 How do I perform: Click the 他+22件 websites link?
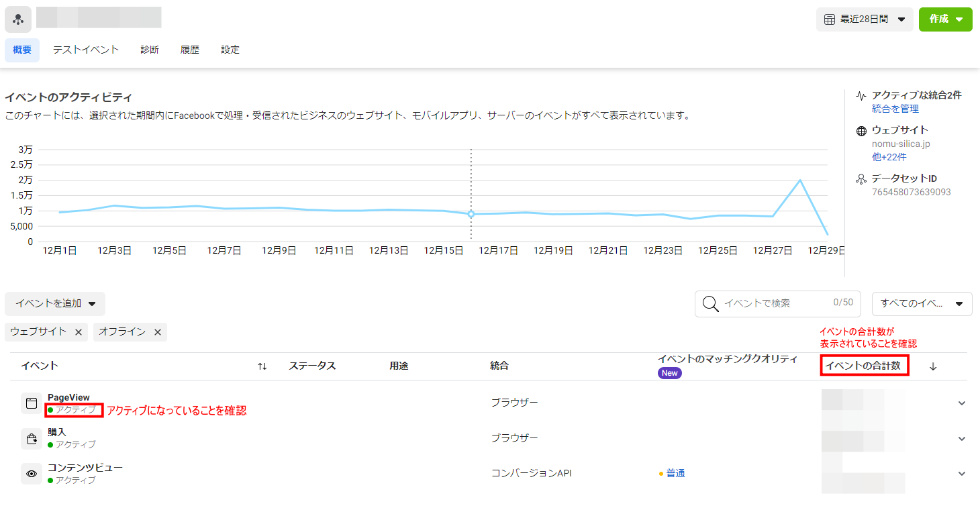click(x=889, y=157)
